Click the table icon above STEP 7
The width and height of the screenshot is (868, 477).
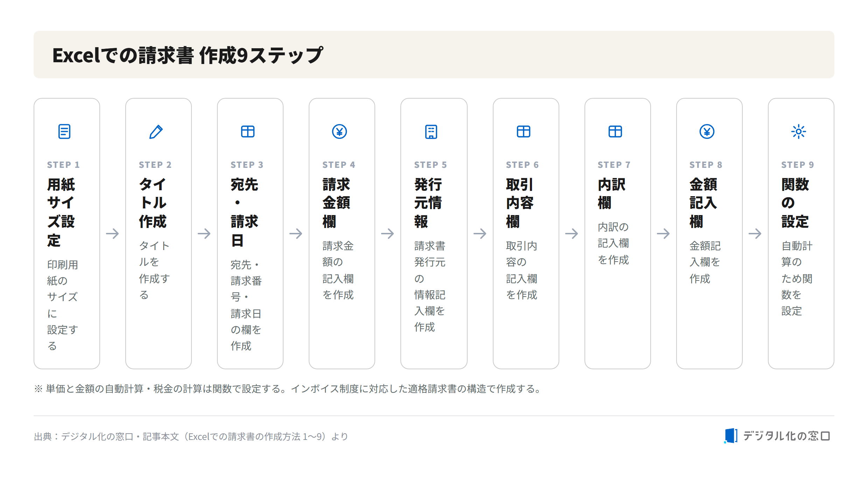[615, 131]
